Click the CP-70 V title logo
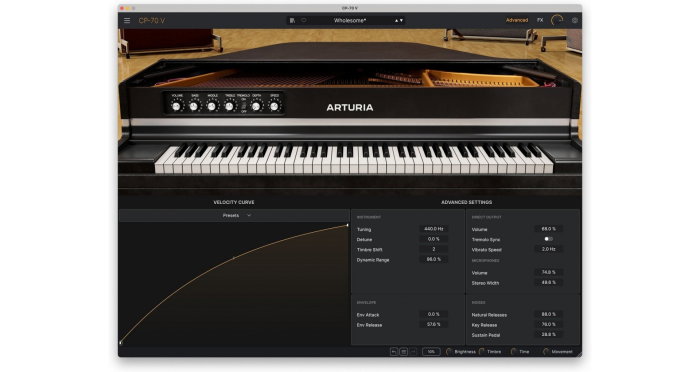The height and width of the screenshot is (372, 700). [x=152, y=21]
